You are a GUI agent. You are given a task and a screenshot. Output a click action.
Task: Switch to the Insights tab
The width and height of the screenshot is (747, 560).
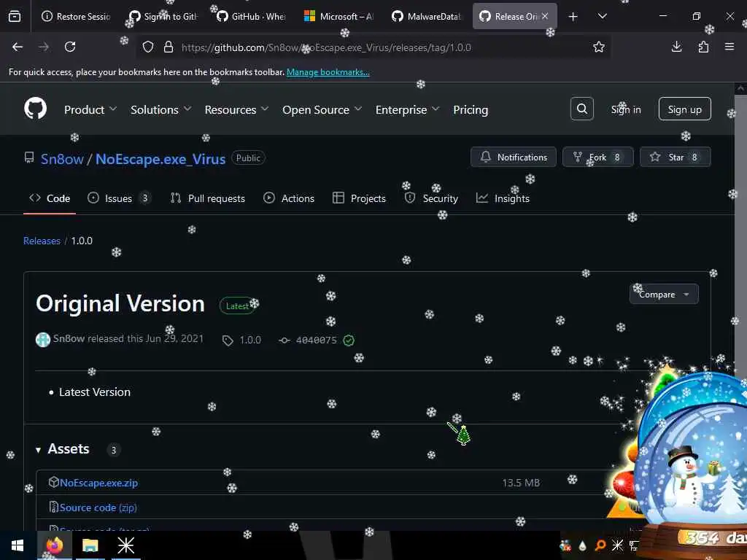(503, 198)
